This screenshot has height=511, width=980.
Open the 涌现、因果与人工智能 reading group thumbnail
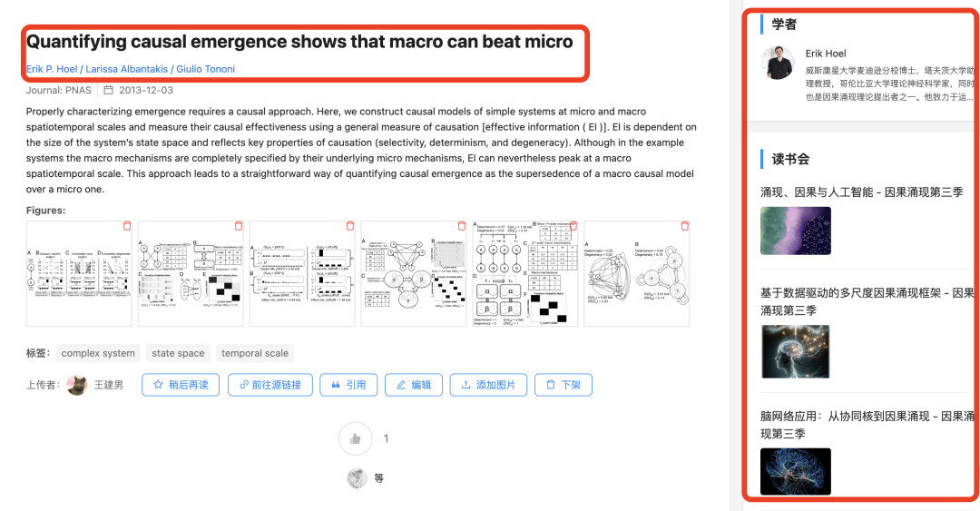tap(796, 231)
